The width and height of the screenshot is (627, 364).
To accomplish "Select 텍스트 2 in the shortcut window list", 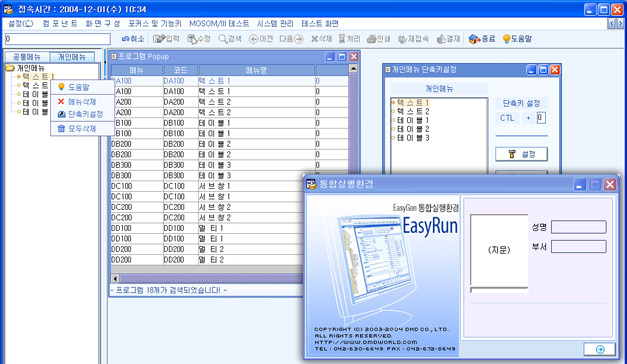I will 413,111.
